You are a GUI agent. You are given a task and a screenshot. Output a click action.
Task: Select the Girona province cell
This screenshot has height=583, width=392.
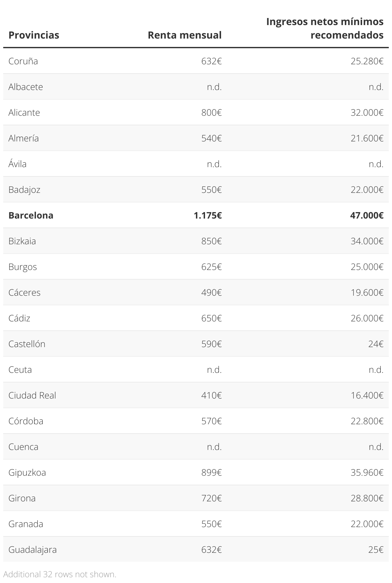[22, 498]
